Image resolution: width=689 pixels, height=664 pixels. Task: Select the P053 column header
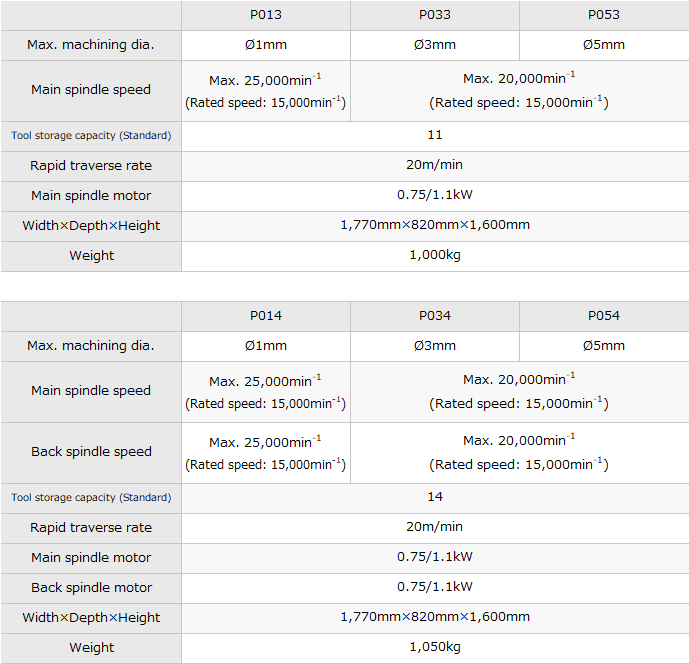point(604,15)
